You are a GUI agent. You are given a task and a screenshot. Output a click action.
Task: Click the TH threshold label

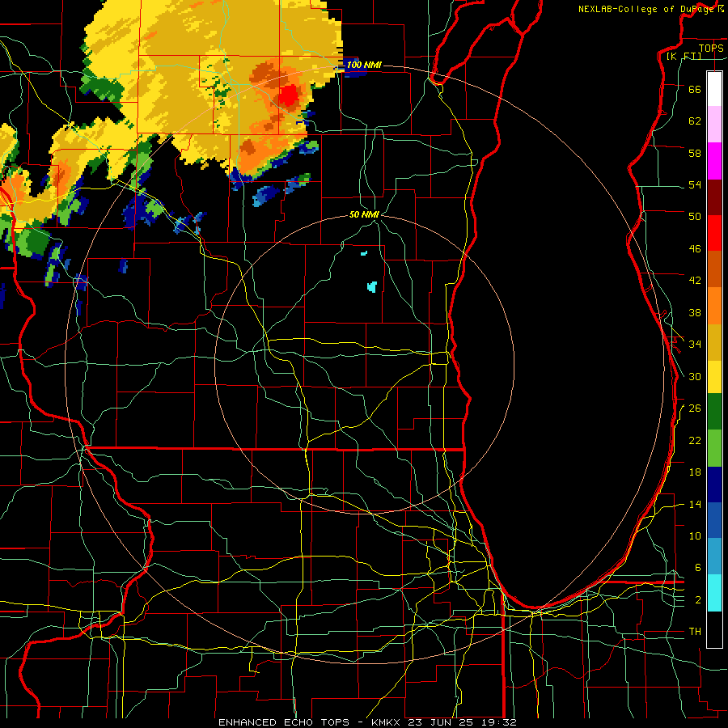pos(695,632)
